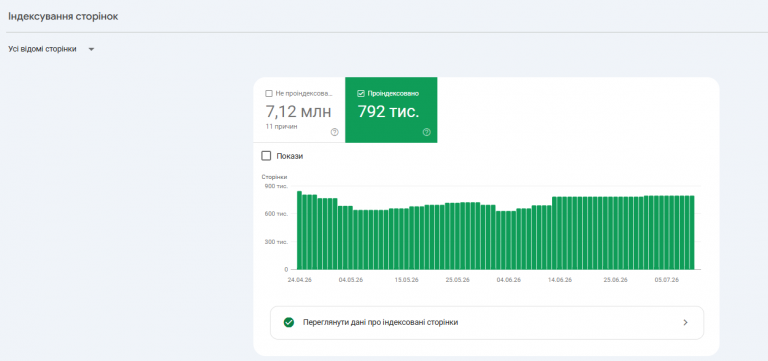The height and width of the screenshot is (361, 768).
Task: Click chart bar above 04.06.26 label
Action: coord(508,240)
